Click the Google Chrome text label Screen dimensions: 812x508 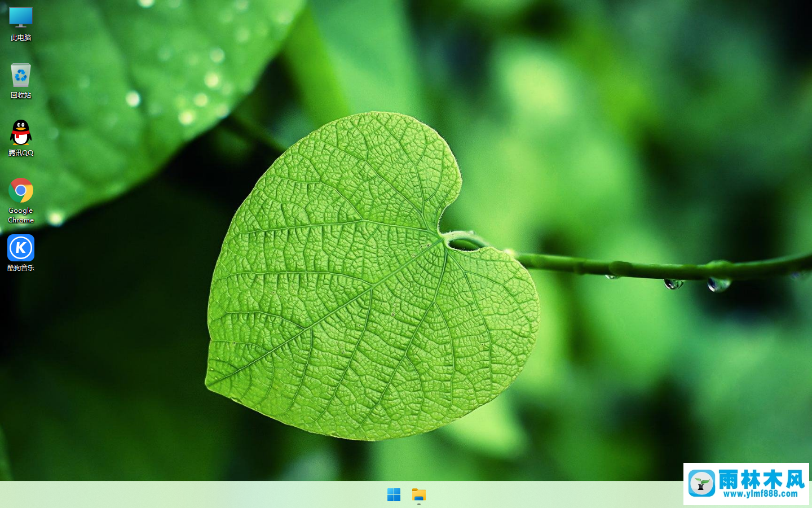pos(21,215)
